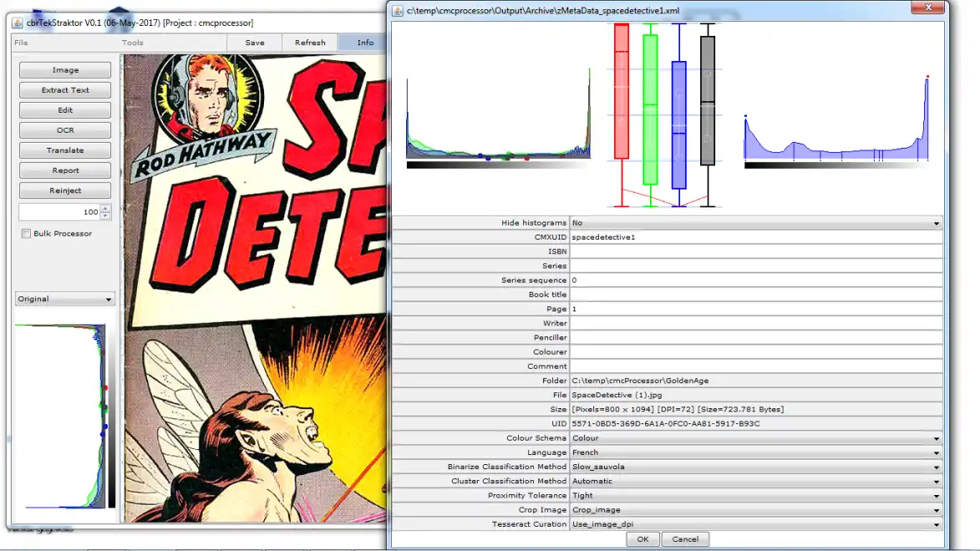Click the Folder path C:\temp\cmcProcessor\GoldenAge

coord(755,381)
